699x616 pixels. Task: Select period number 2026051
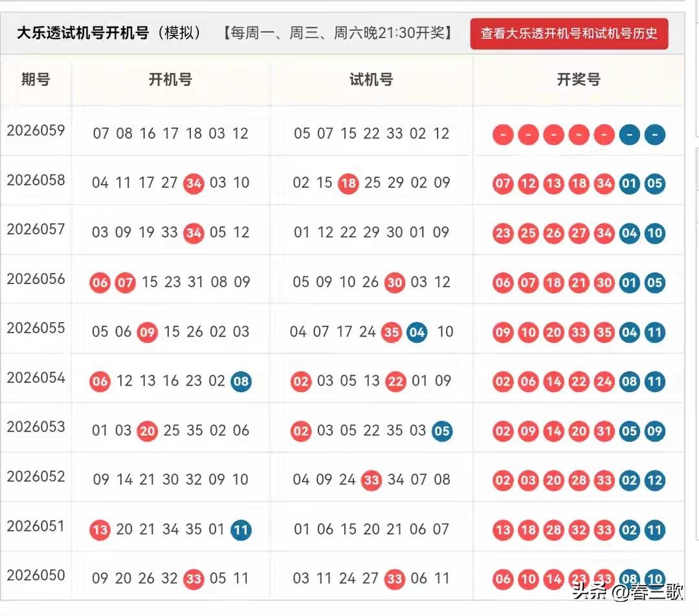tap(36, 526)
